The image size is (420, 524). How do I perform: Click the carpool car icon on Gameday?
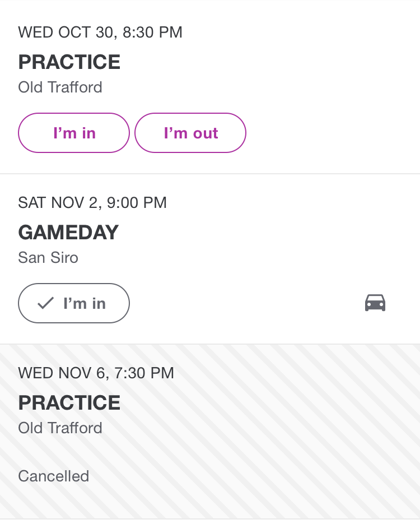click(375, 303)
